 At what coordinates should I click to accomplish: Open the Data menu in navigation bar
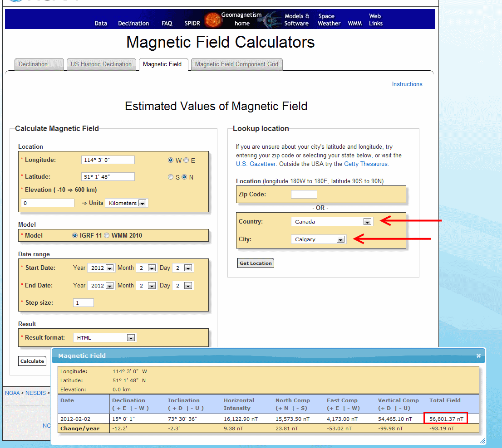coord(101,23)
